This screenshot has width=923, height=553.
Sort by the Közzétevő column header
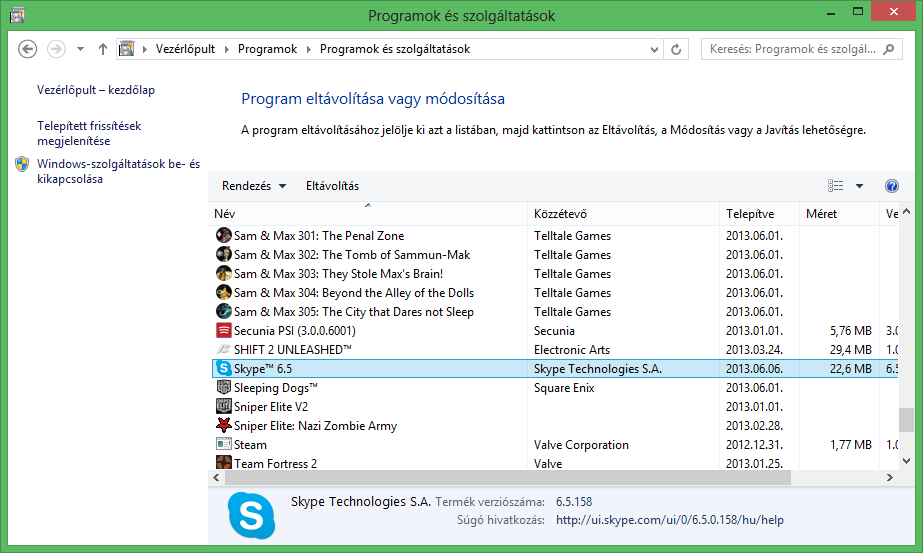623,214
